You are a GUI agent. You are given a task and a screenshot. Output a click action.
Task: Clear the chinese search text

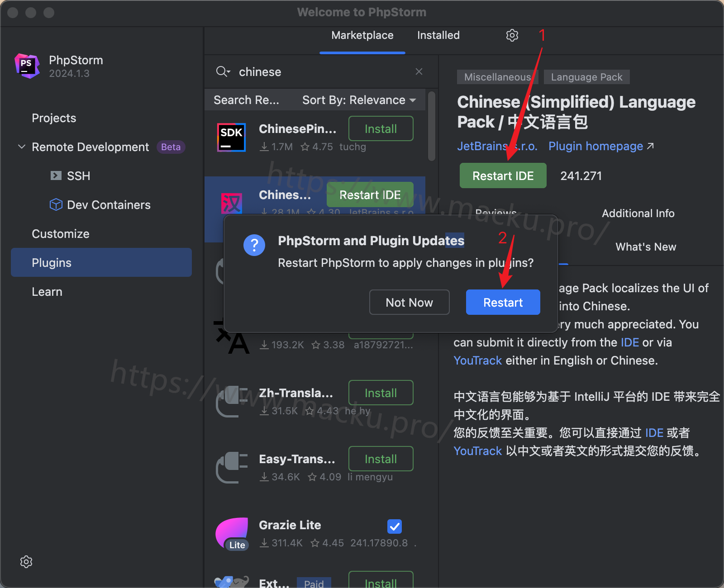click(419, 71)
